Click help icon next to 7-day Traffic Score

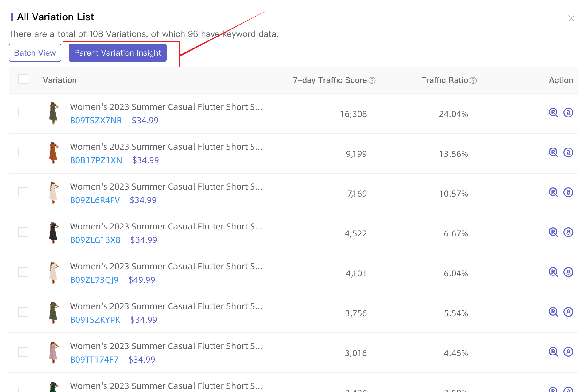[x=372, y=80]
